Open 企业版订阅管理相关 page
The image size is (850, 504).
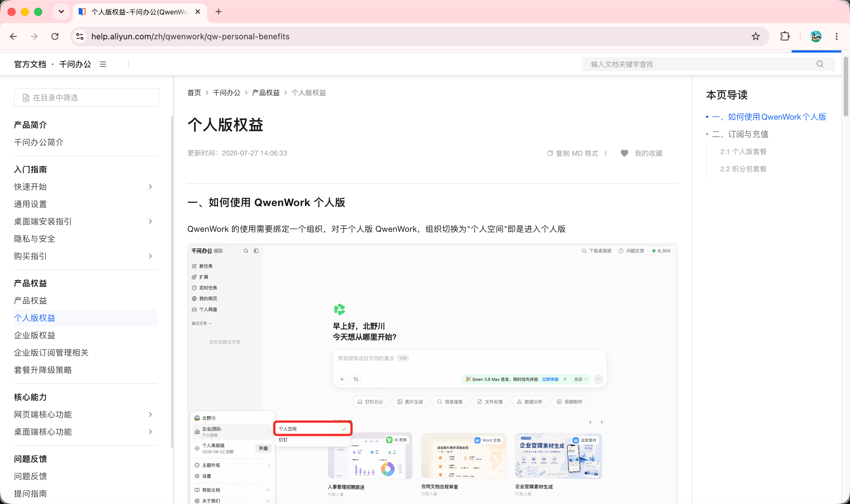point(51,353)
